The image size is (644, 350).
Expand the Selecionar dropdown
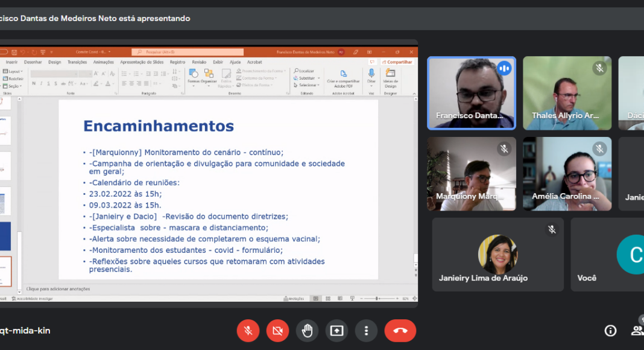[307, 85]
